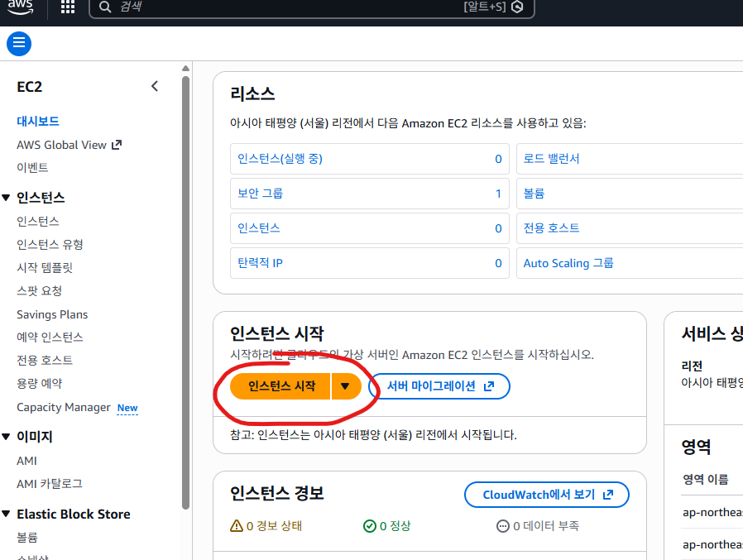Click external link icon on 서버 마이그레이션
The image size is (743, 560).
click(489, 386)
